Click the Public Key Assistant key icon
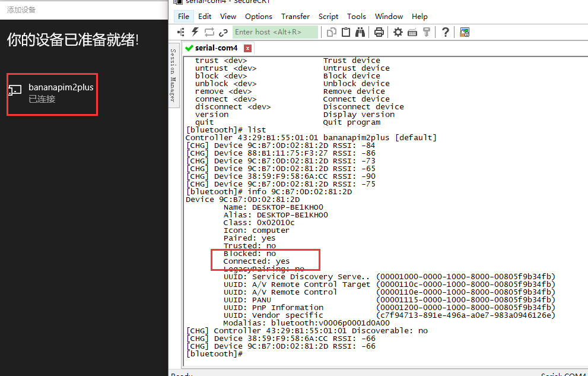Viewport: 588px width, 376px height. tap(427, 32)
